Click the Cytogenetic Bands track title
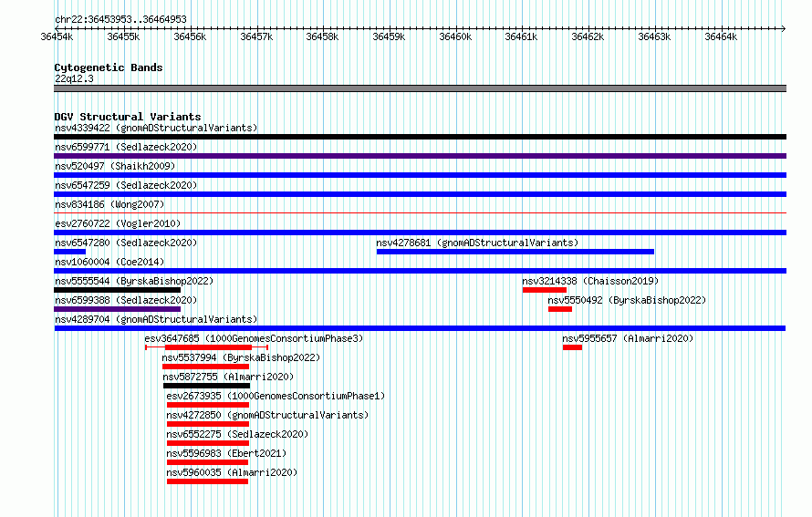This screenshot has width=812, height=517. tap(109, 67)
